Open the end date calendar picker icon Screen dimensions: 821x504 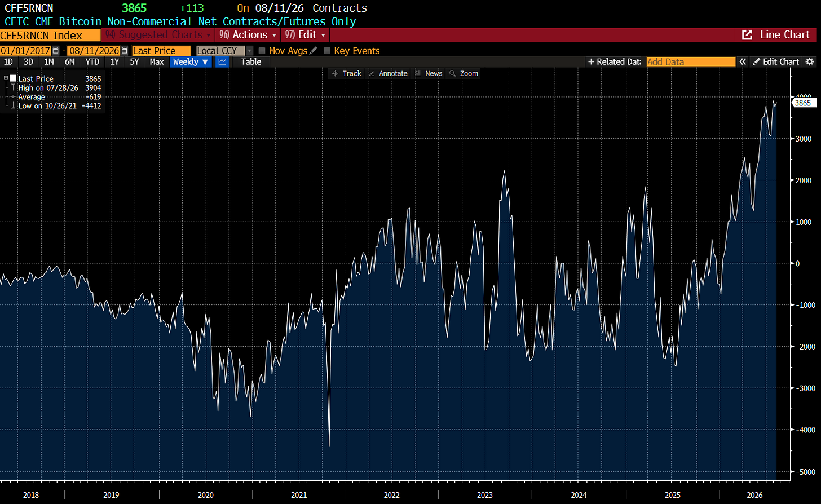point(124,51)
